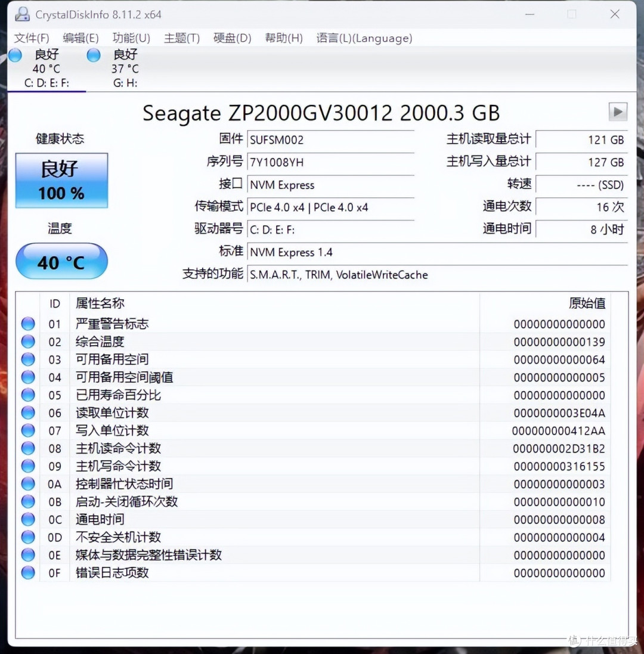
Task: Click the 40 °C temperature button
Action: [x=62, y=262]
